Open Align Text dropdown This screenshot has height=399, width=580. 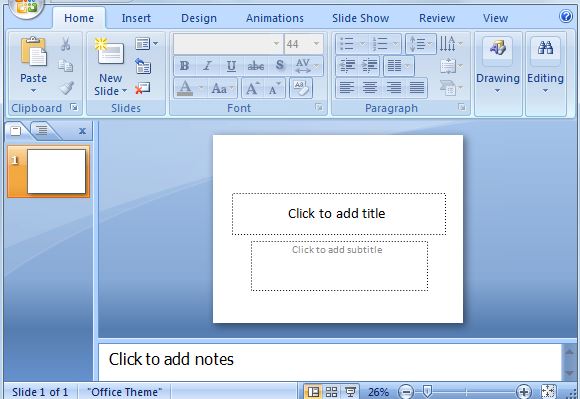[x=451, y=66]
